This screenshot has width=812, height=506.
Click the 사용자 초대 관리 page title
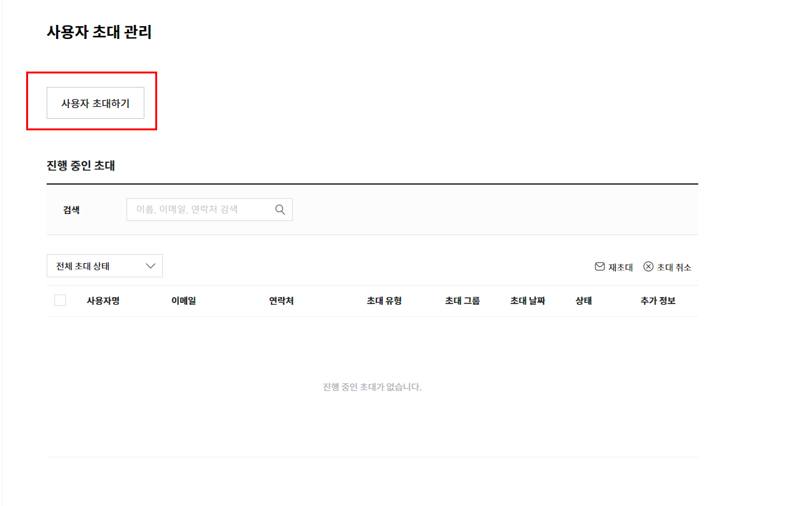click(x=99, y=33)
